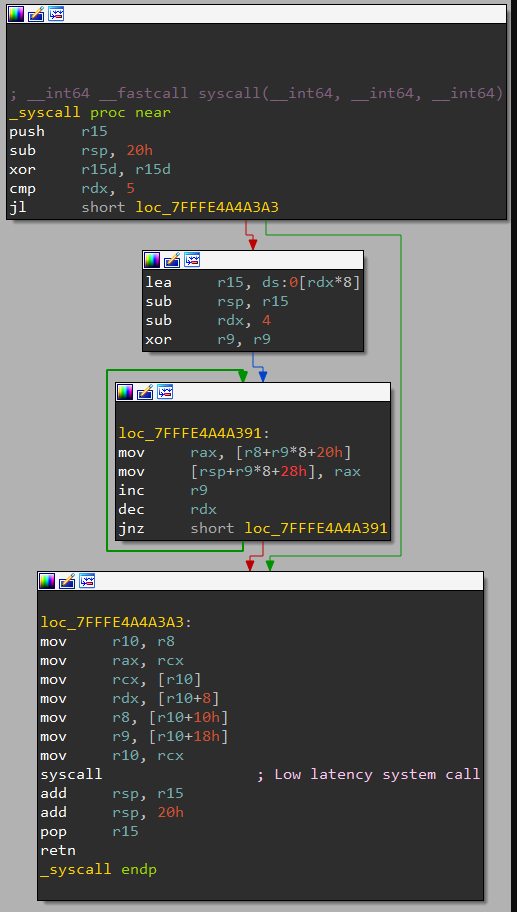Click pencil icon on loc_7FFFE4A4A391 block header
Screen dimensions: 517x912
tap(145, 392)
